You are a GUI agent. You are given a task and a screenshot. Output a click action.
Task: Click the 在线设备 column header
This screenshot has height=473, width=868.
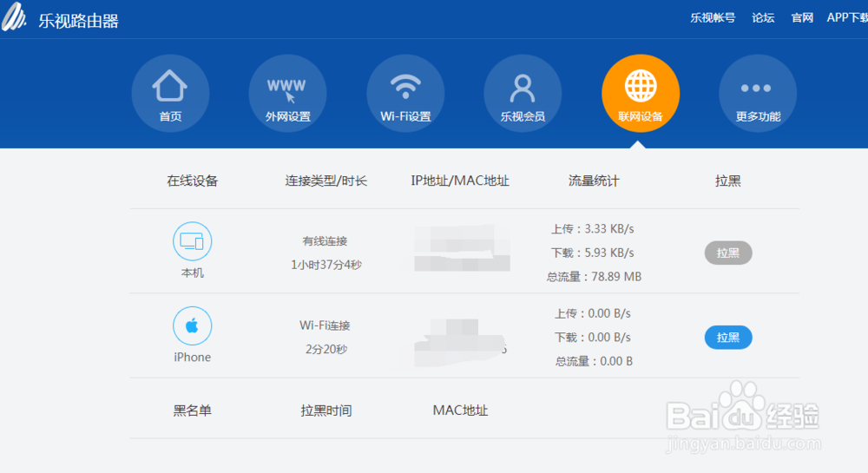pos(192,181)
